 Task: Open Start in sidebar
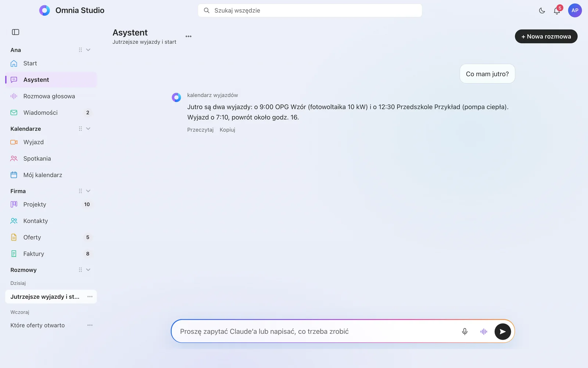pyautogui.click(x=51, y=63)
